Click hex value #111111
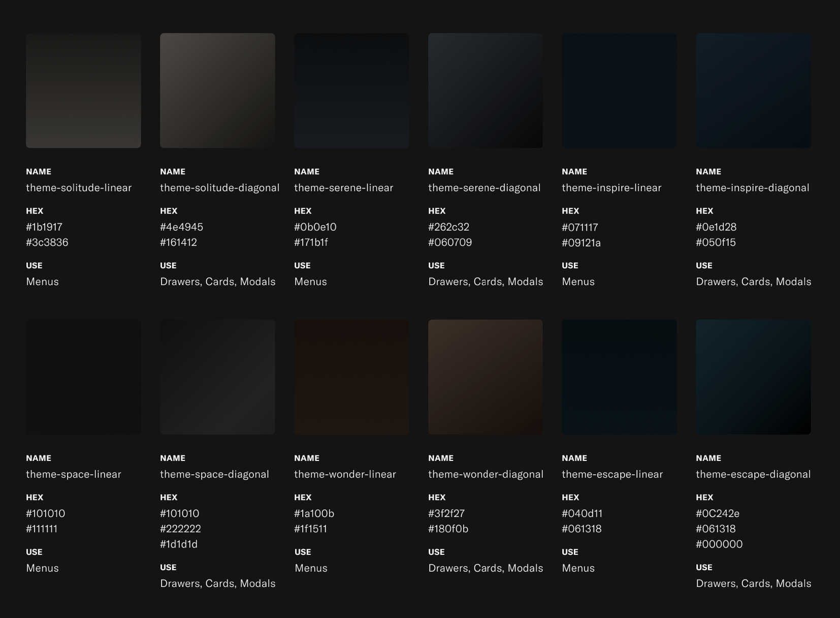 click(x=42, y=529)
